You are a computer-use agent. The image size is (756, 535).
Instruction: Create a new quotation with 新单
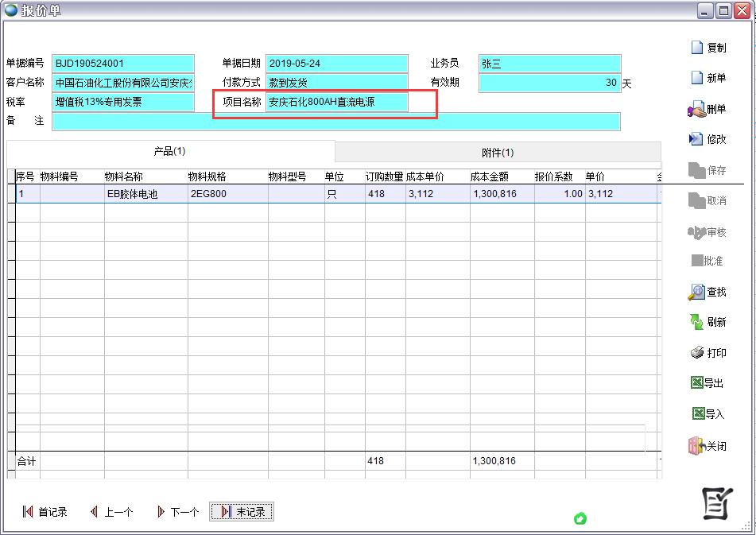[697, 78]
